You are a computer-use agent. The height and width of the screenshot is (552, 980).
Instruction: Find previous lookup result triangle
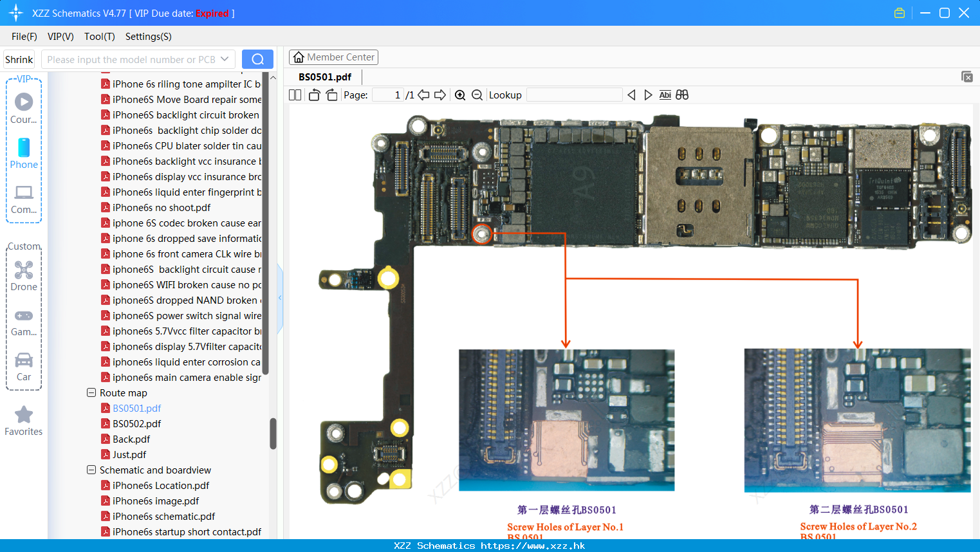tap(631, 95)
